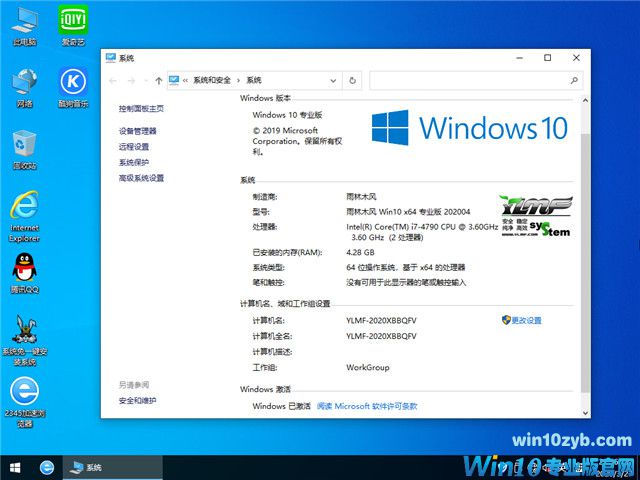The image size is (640, 480).
Task: Close the System window
Action: click(x=576, y=58)
